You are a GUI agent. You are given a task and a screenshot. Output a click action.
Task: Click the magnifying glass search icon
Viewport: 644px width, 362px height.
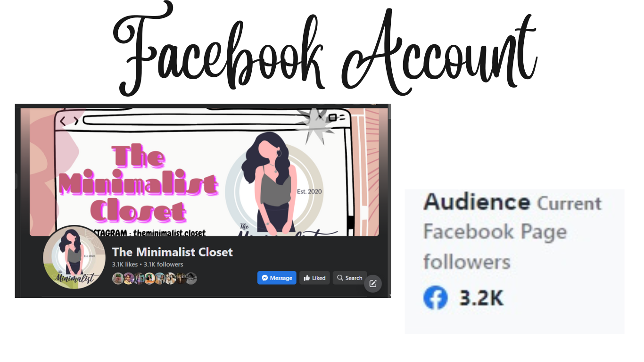(x=340, y=278)
